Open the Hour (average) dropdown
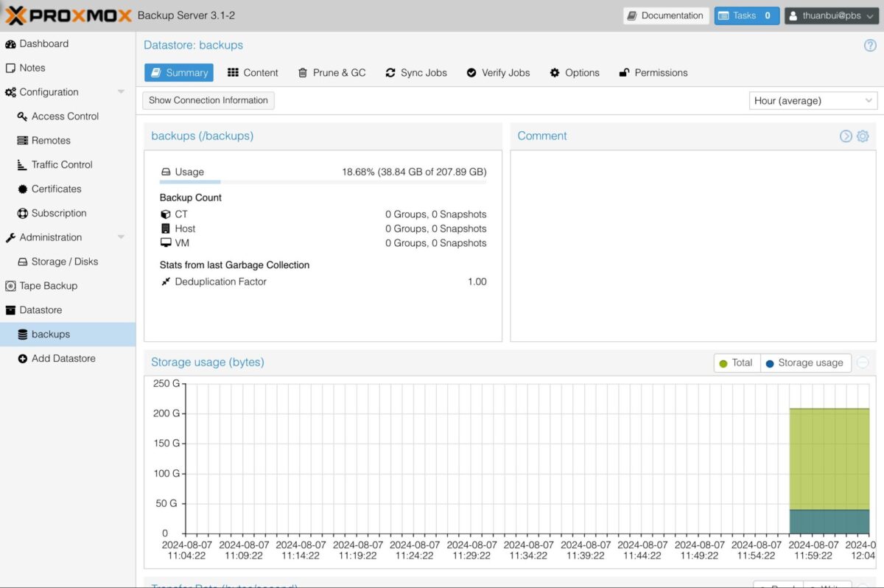Viewport: 884px width, 588px height. (813, 100)
